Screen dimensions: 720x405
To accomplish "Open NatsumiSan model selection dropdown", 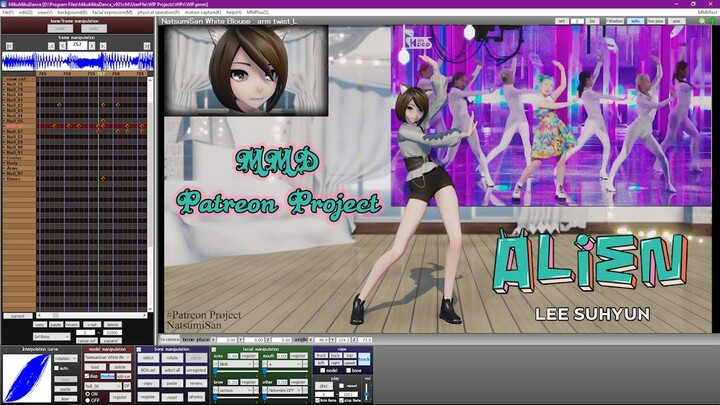I will coord(108,357).
